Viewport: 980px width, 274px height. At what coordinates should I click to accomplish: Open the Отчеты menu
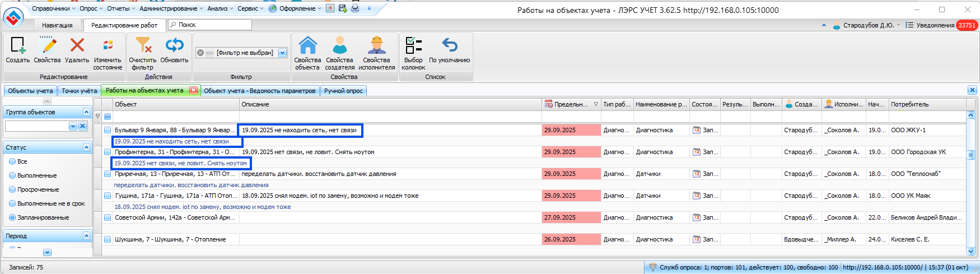[118, 8]
